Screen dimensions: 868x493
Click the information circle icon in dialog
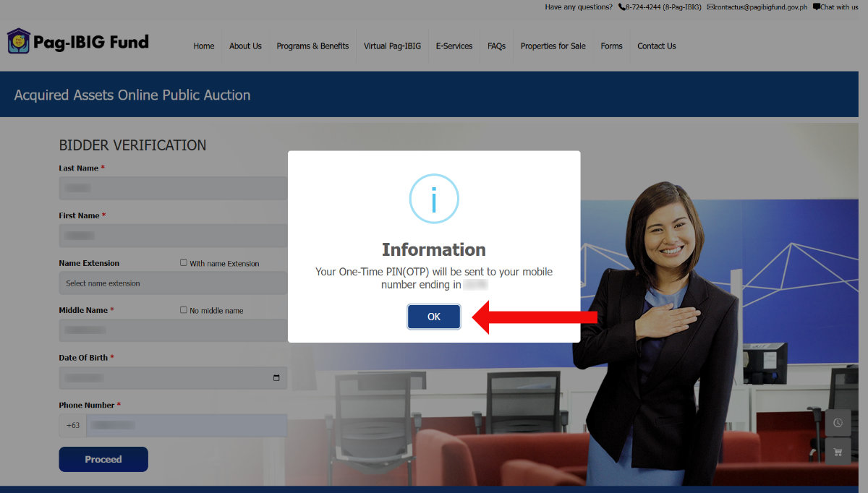click(x=434, y=199)
